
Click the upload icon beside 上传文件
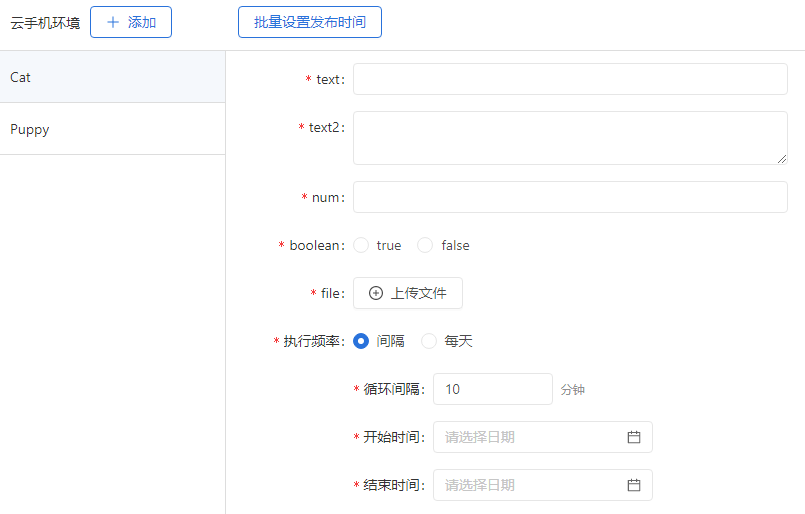(376, 293)
